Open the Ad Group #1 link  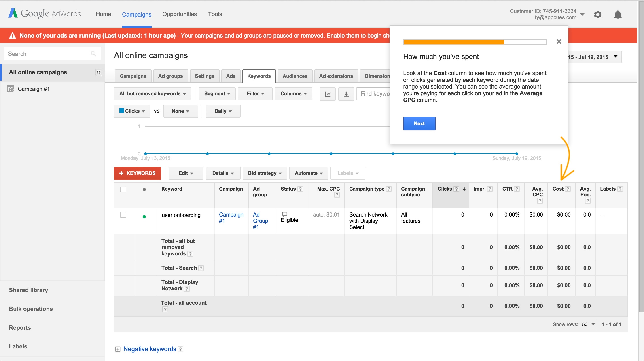tap(260, 221)
